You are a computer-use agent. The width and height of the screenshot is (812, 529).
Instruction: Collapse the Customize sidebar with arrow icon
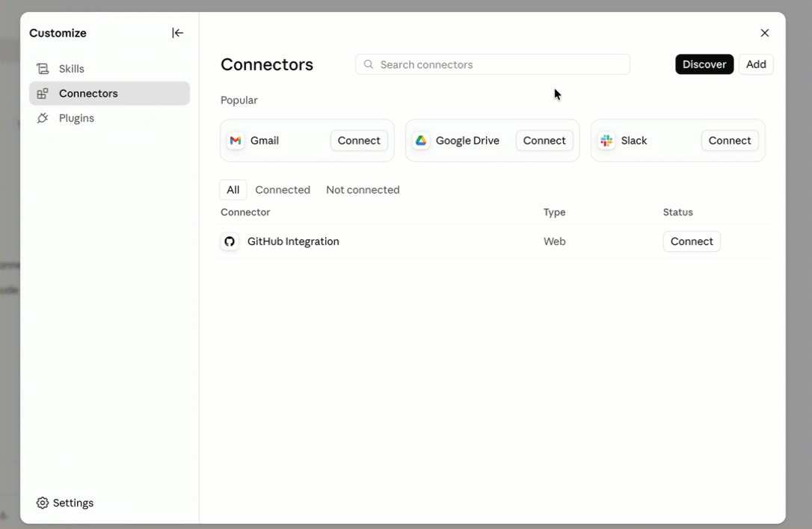click(178, 33)
